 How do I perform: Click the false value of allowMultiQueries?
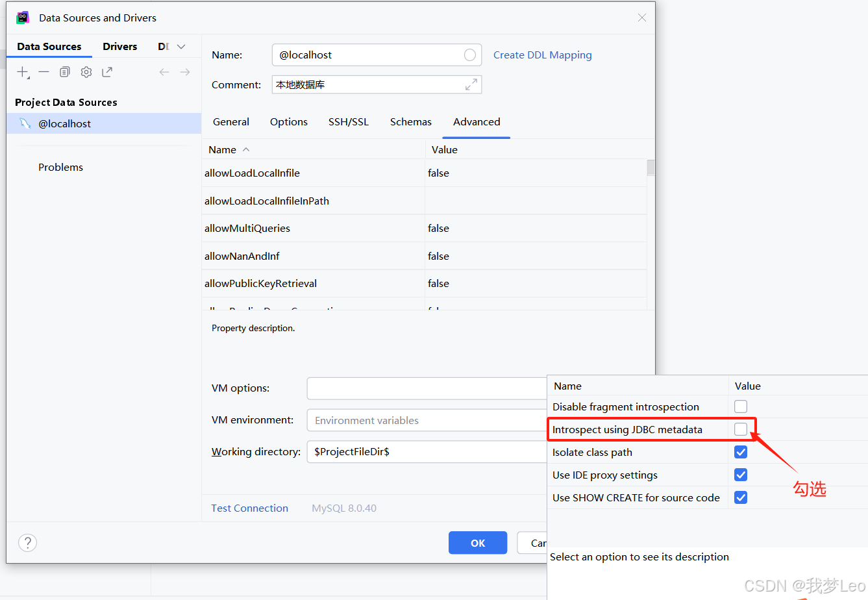point(438,229)
